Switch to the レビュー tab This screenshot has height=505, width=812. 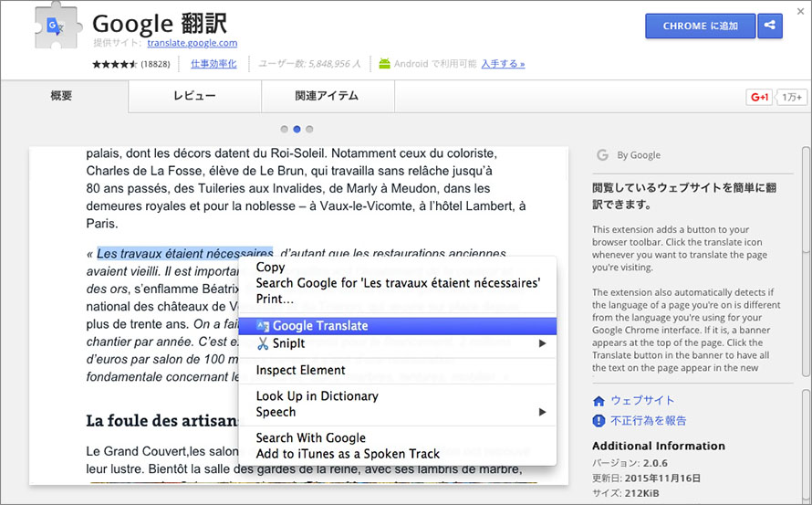click(x=194, y=96)
